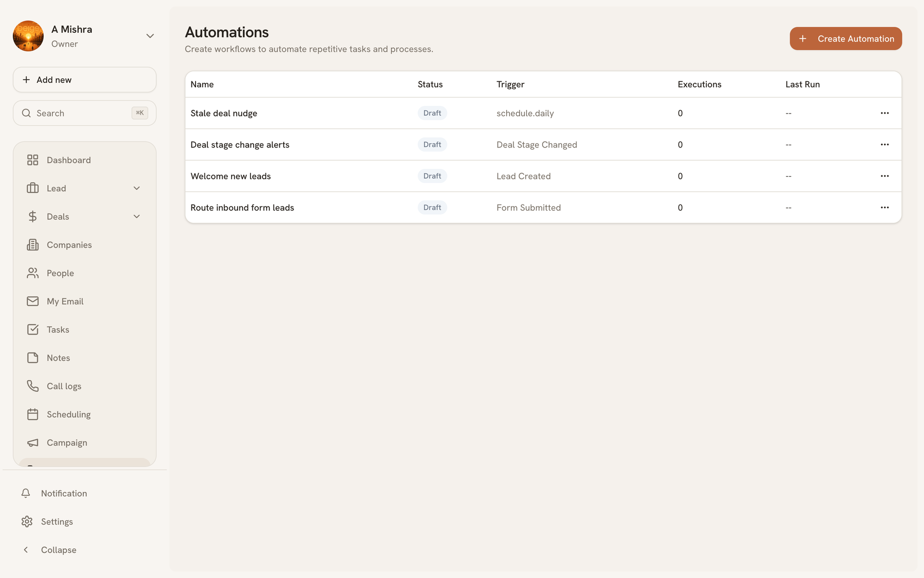Open Route inbound form leads automation
The height and width of the screenshot is (578, 924).
pos(242,208)
